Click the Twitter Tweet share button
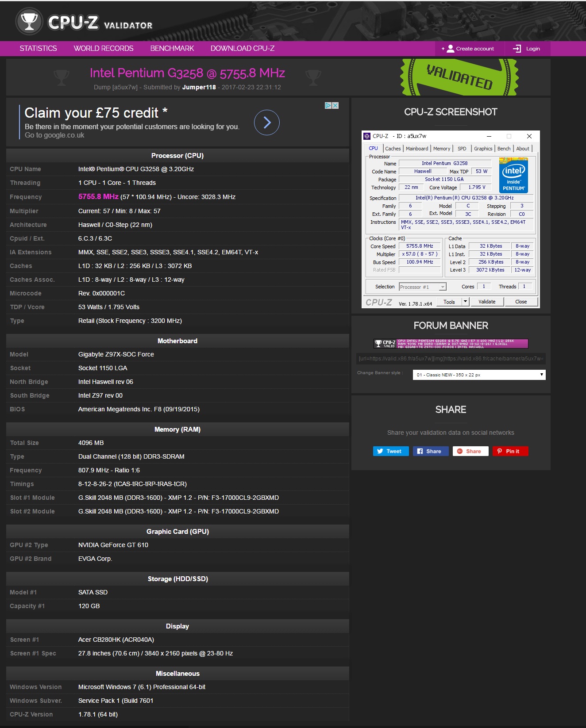This screenshot has height=728, width=586. point(391,451)
